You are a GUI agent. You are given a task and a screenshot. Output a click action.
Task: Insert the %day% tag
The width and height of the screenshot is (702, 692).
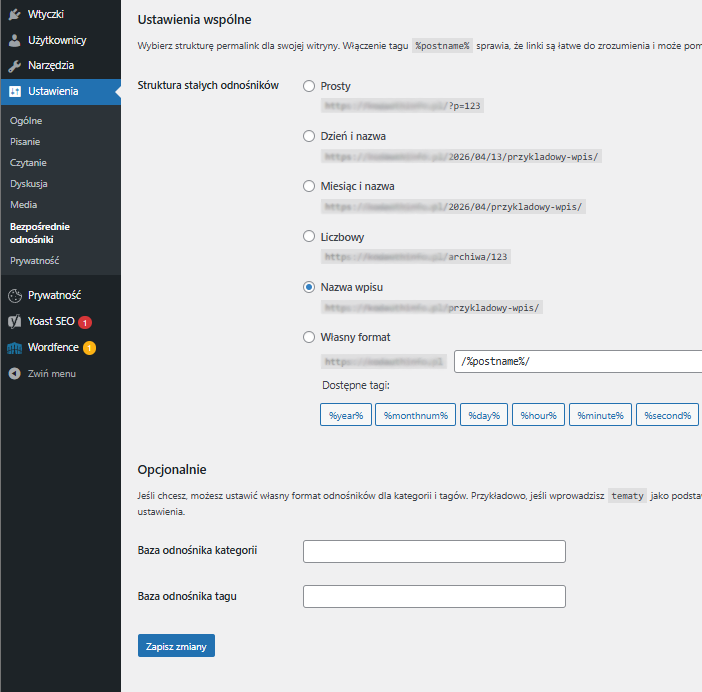tap(484, 415)
